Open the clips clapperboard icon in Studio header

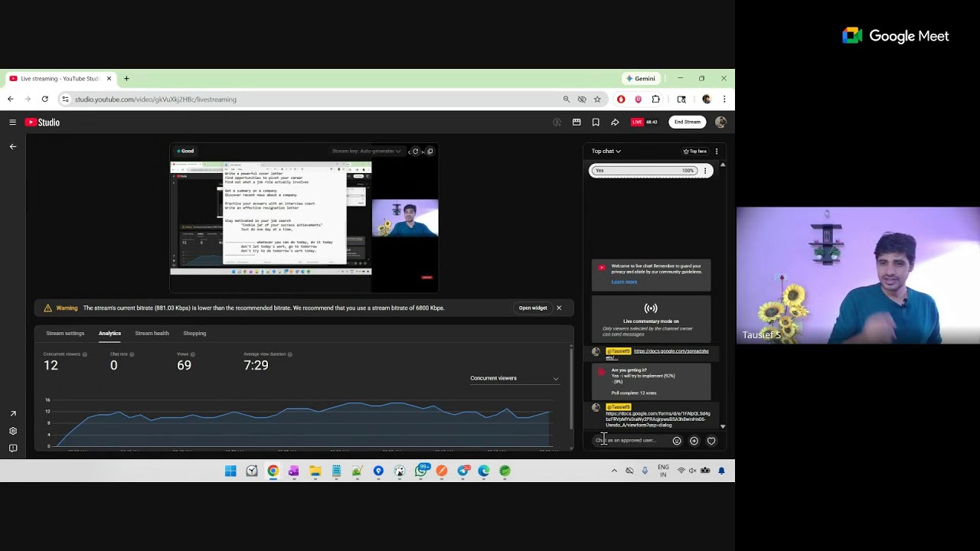pos(577,122)
